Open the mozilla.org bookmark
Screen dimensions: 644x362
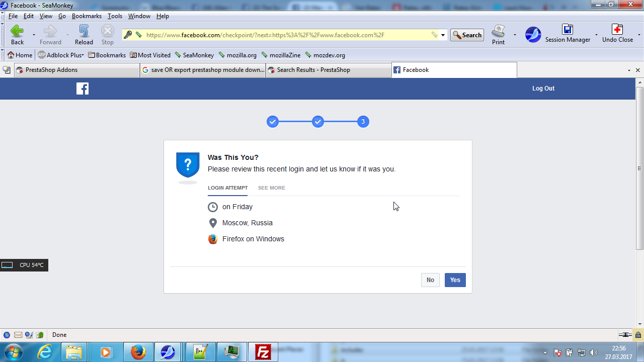(x=238, y=55)
